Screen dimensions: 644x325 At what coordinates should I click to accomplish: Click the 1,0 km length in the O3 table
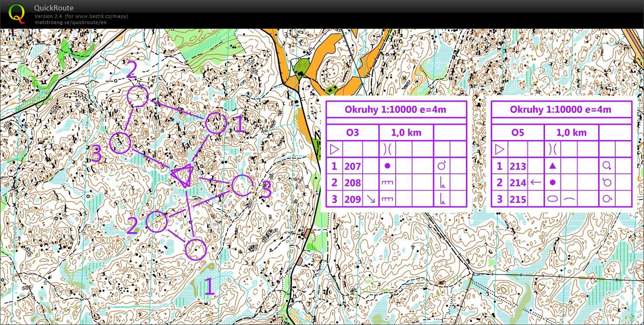(406, 133)
